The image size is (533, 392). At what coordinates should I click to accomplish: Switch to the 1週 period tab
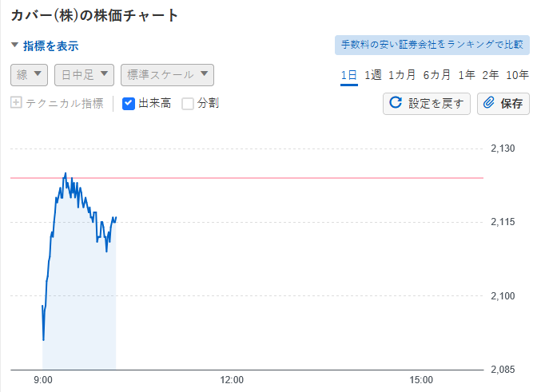(x=372, y=75)
